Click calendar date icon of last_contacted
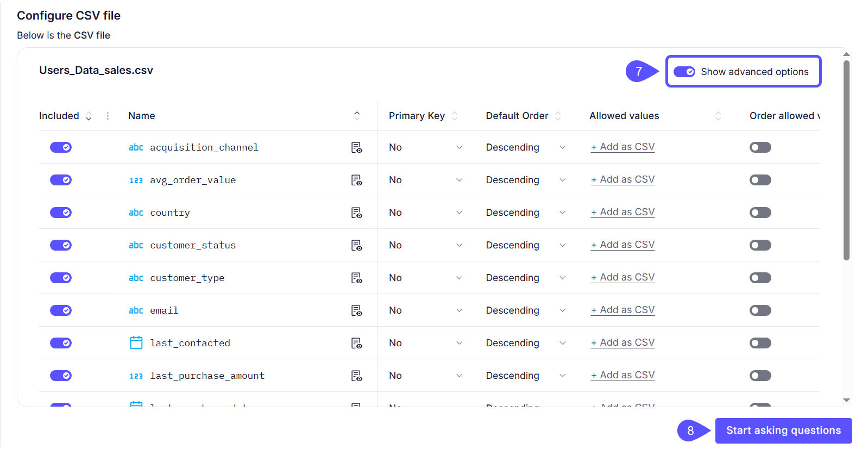 pos(136,342)
